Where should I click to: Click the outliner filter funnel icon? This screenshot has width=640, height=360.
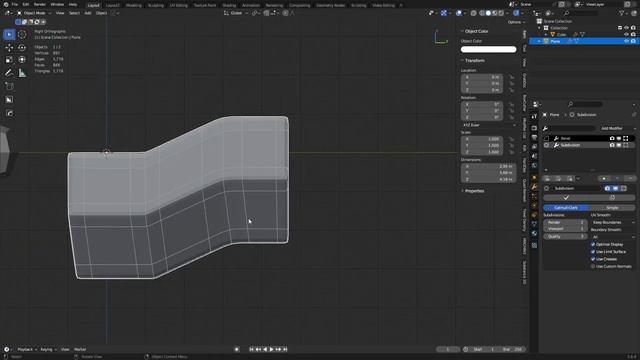pyautogui.click(x=622, y=13)
